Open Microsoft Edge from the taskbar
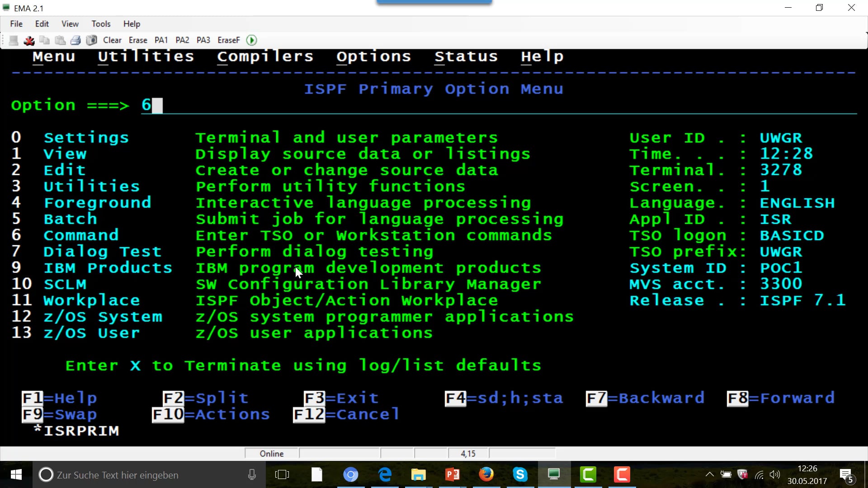 (x=385, y=475)
